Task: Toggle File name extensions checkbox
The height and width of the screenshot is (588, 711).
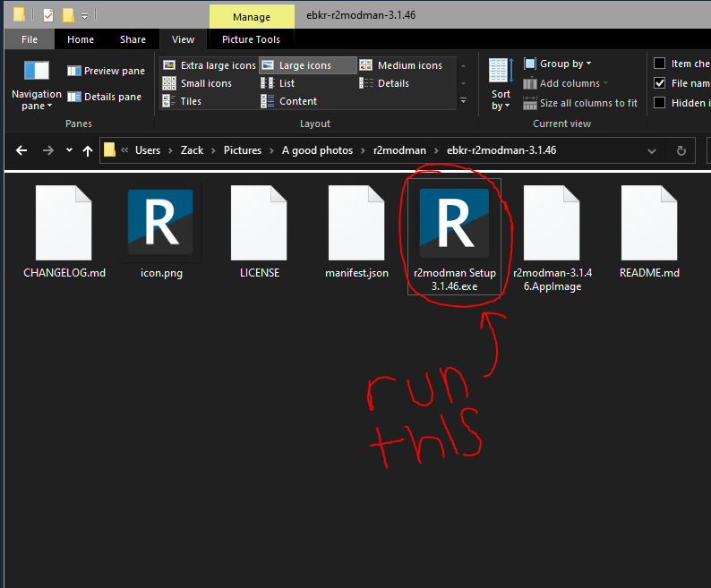Action: (660, 83)
